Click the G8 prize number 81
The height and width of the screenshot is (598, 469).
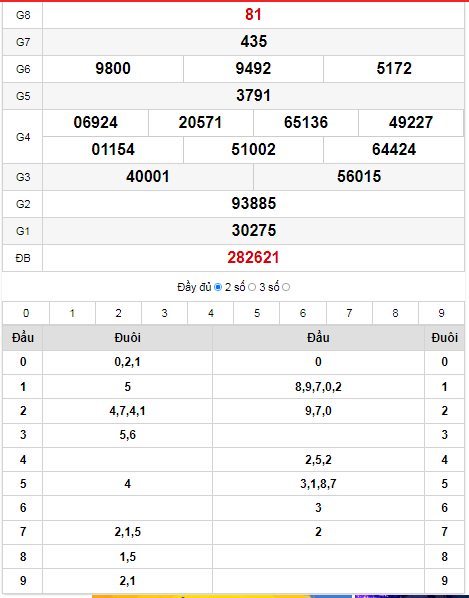click(253, 14)
